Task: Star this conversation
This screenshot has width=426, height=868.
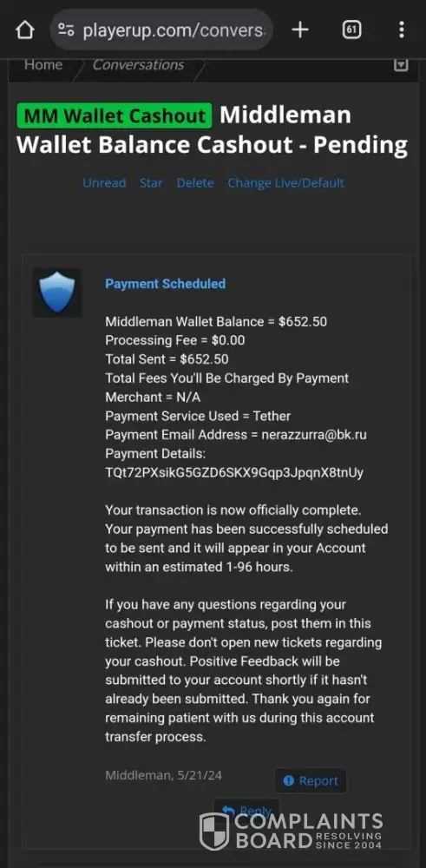Action: (151, 182)
